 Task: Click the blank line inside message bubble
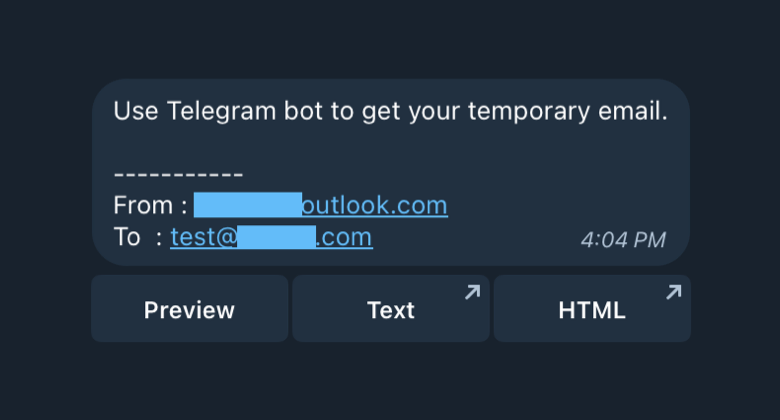click(x=390, y=143)
